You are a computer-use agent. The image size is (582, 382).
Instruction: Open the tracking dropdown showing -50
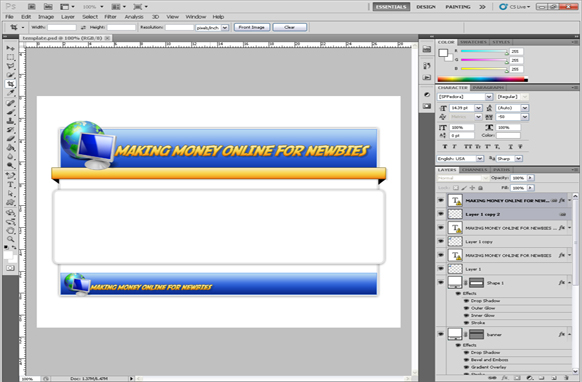(524, 117)
